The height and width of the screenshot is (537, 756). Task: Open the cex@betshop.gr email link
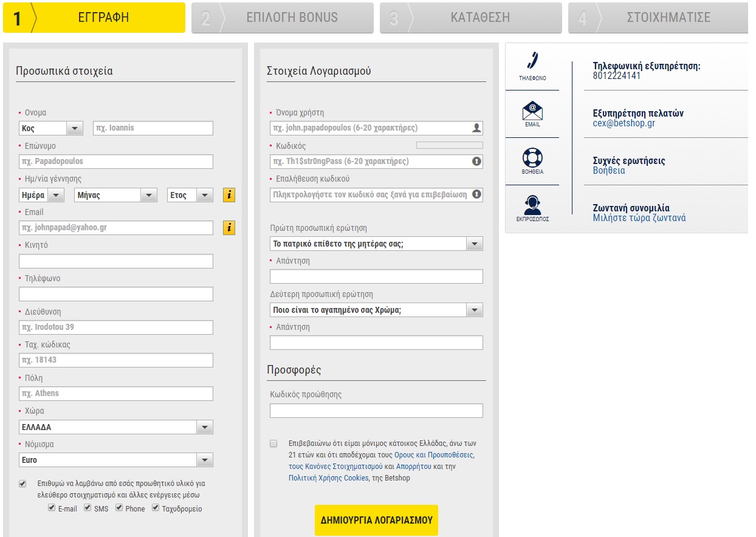624,123
